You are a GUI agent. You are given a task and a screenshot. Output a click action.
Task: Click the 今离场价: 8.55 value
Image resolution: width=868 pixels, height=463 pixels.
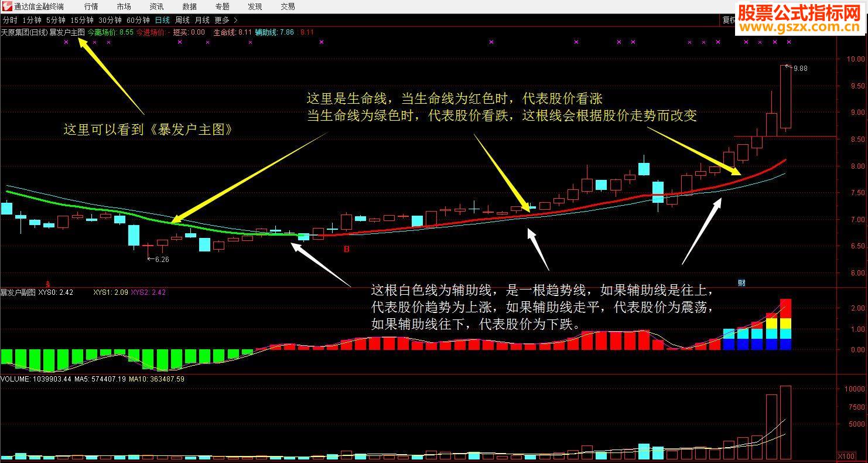pyautogui.click(x=111, y=32)
